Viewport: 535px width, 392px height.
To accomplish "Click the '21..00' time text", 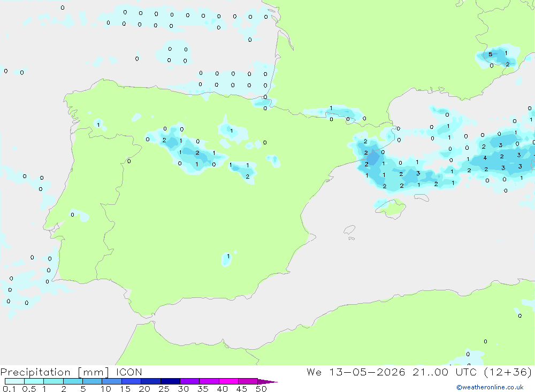I will tap(431, 372).
